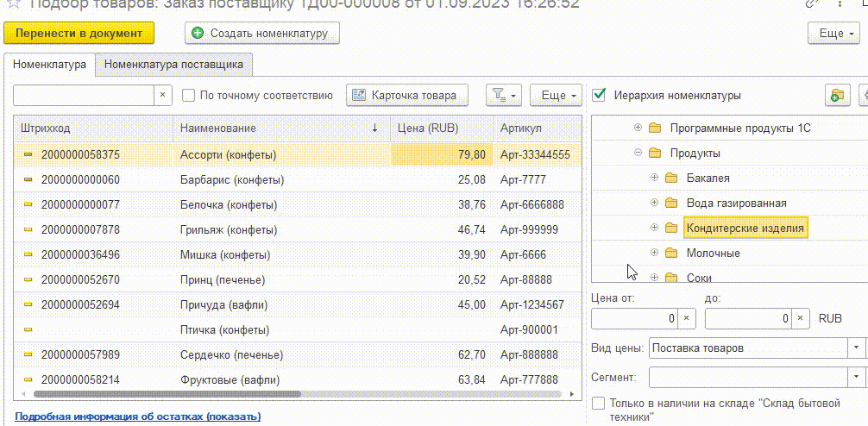Click the article cell Арт-7777
The height and width of the screenshot is (426, 868).
tap(523, 180)
